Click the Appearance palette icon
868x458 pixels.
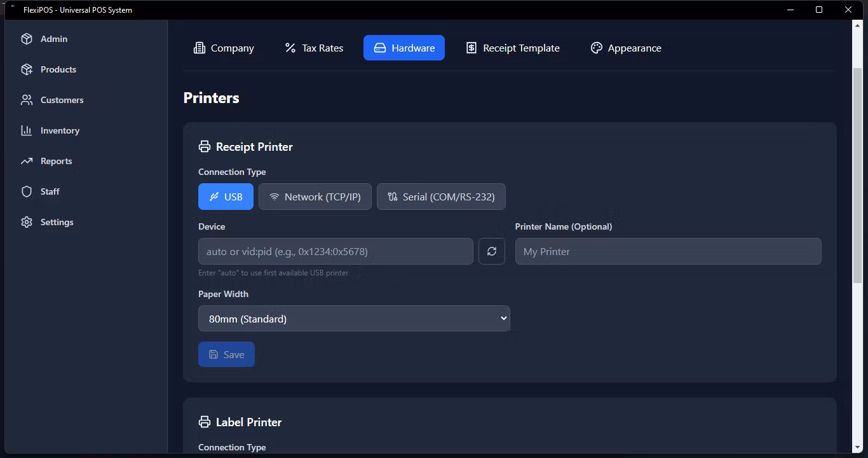(596, 48)
